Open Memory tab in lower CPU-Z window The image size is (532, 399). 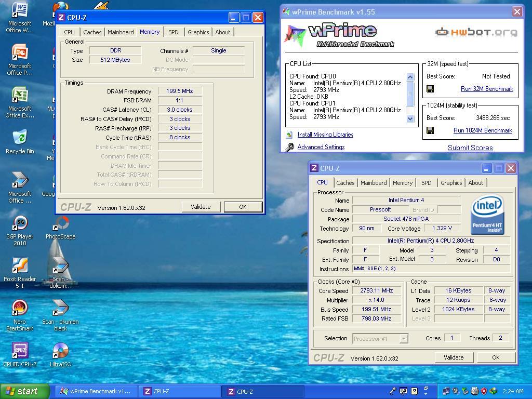point(403,183)
